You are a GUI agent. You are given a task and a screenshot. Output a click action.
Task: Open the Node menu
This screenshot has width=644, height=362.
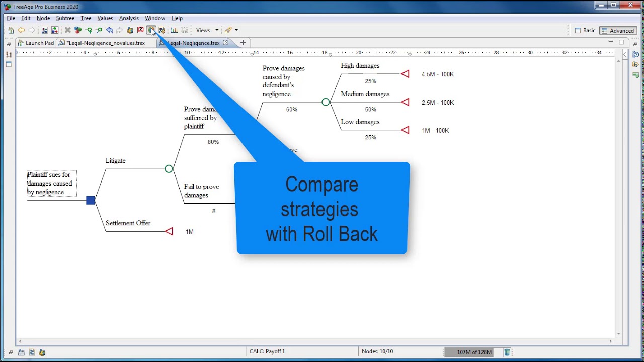(43, 18)
